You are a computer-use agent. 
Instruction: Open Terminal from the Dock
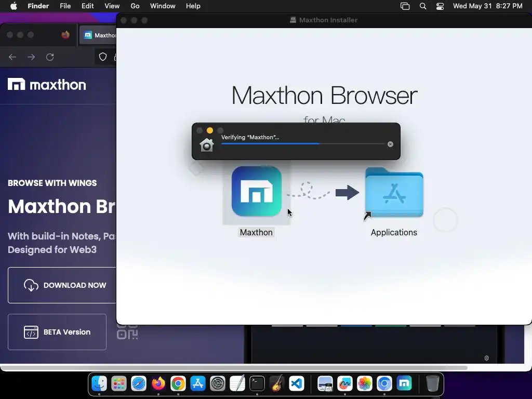click(x=257, y=384)
